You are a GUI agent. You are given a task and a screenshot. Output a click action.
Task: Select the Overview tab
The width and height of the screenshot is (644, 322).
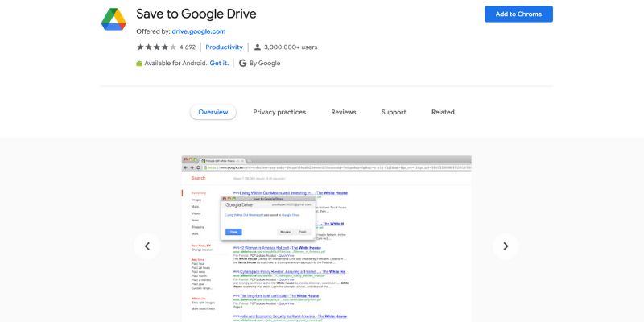(x=213, y=112)
